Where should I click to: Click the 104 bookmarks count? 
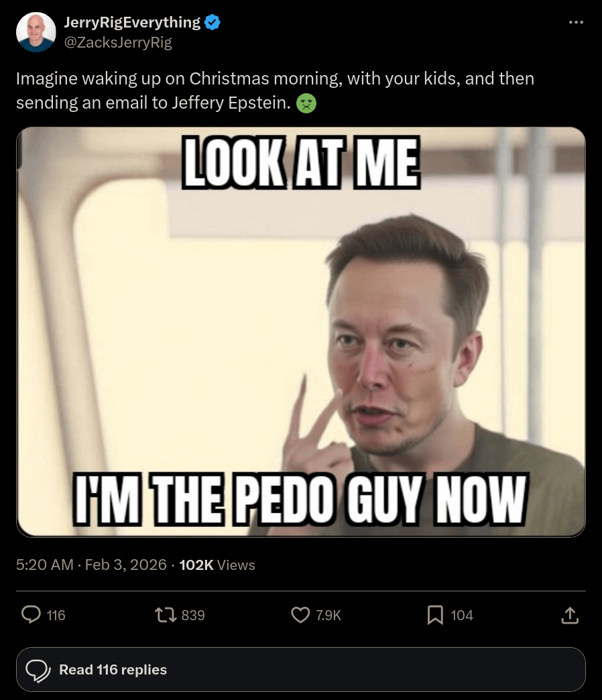point(462,615)
